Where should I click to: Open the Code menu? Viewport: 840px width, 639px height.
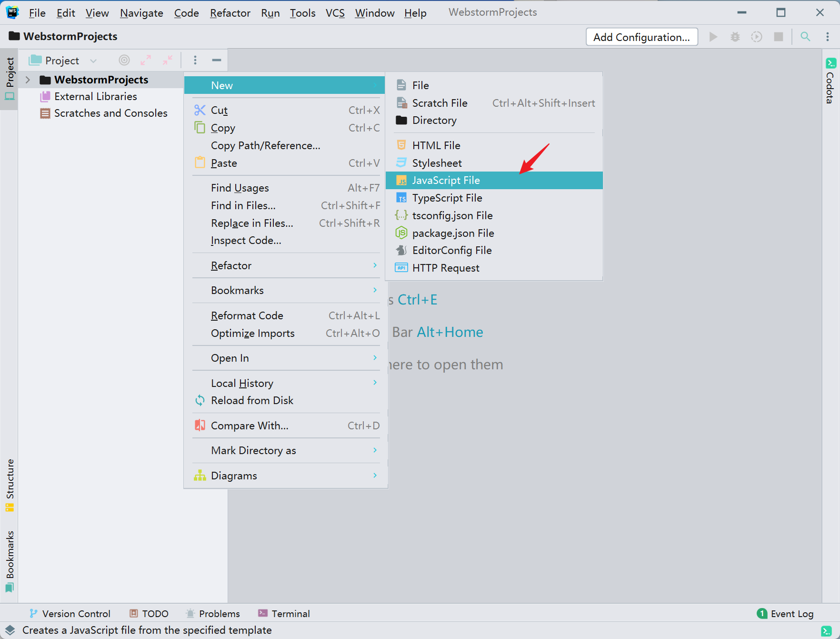click(186, 13)
